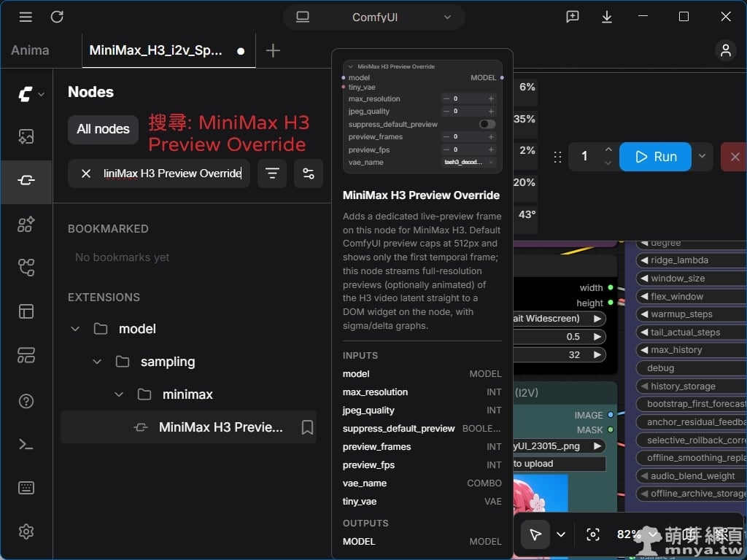Bookmark the MiniMax H3 Preview node

pos(307,427)
